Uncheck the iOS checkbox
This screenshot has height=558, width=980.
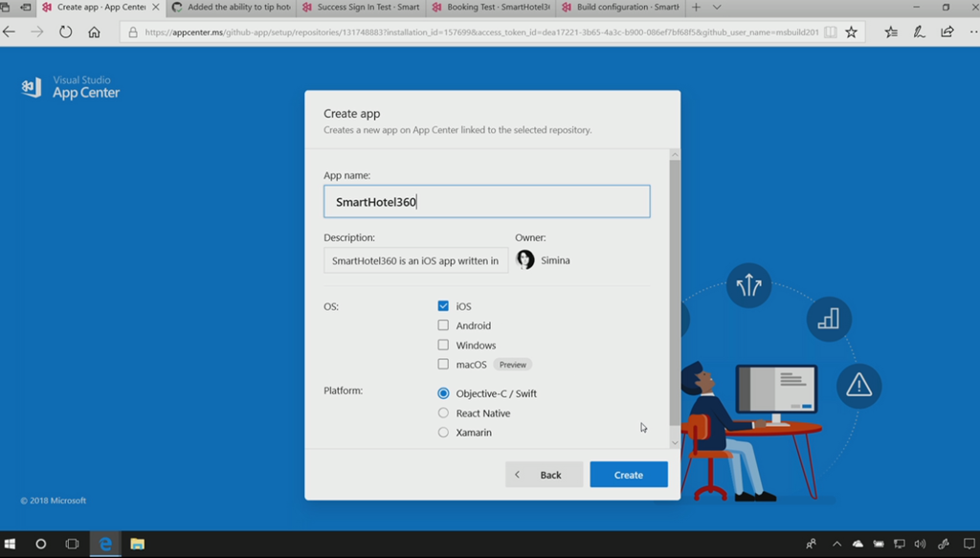click(443, 306)
